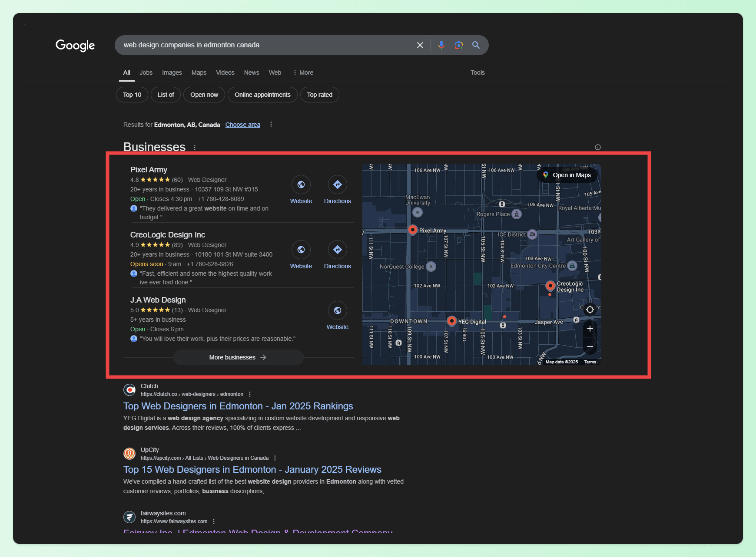Image resolution: width=756 pixels, height=557 pixels.
Task: Click the YEG Digital map pin
Action: (452, 321)
